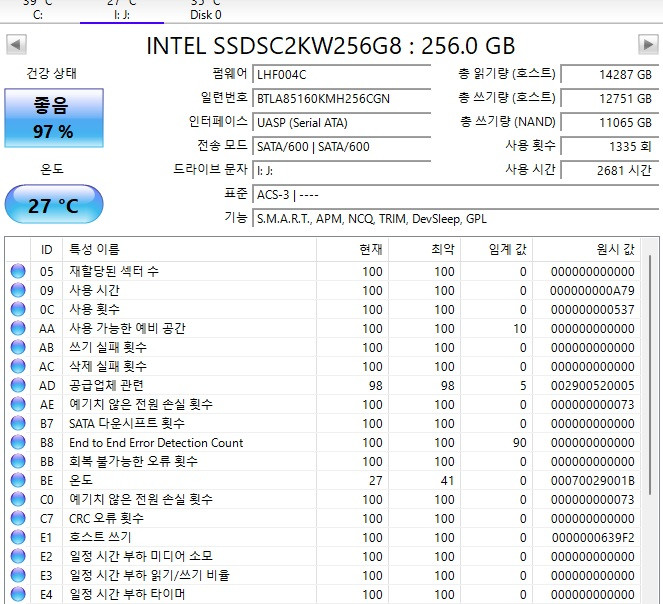
Task: Select the Disk 0 tab
Action: click(x=205, y=11)
